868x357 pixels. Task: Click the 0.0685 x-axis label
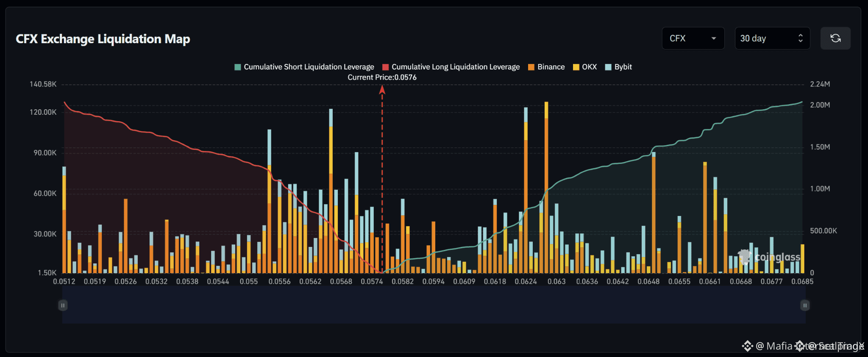(802, 282)
